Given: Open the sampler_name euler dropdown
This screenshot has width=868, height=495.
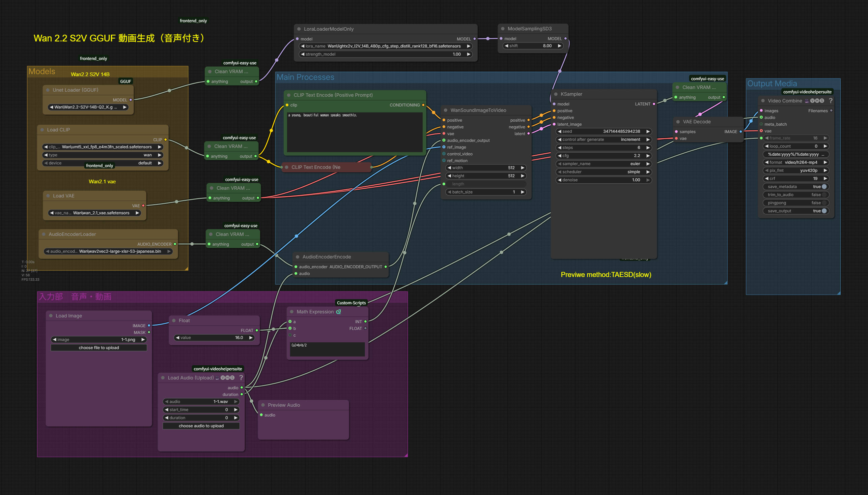Looking at the screenshot, I should [604, 164].
